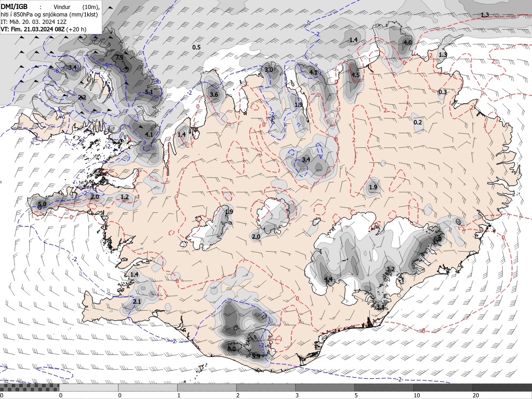
Task: Click legend swatch between 5 and 10
Action: [x=384, y=387]
